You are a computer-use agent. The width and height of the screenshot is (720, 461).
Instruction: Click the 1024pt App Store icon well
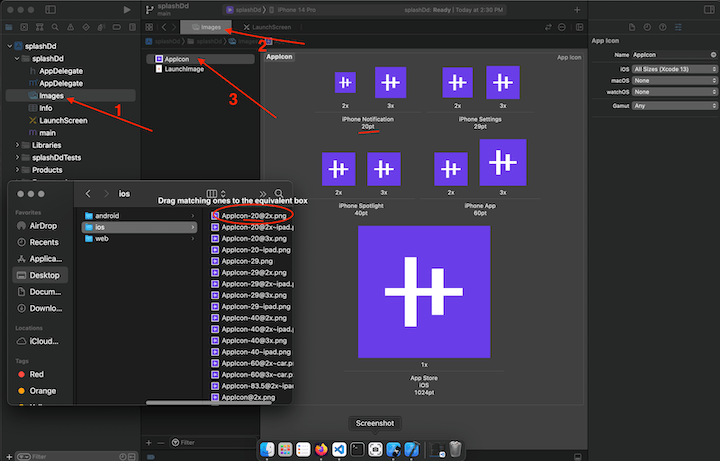423,290
